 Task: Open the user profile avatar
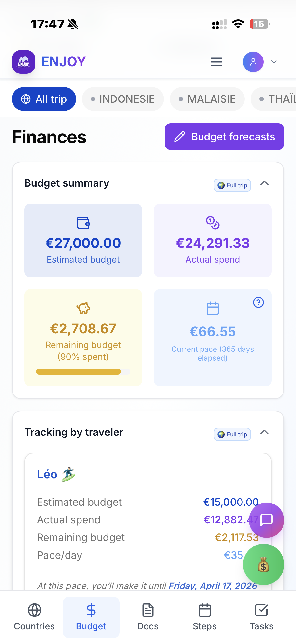click(x=253, y=62)
